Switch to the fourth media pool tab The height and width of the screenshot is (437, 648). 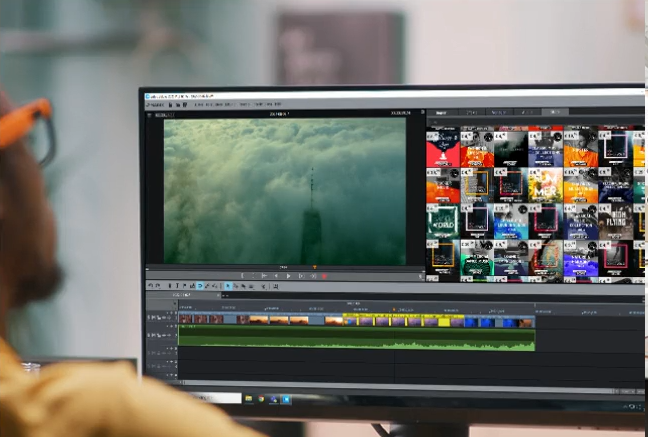(527, 112)
